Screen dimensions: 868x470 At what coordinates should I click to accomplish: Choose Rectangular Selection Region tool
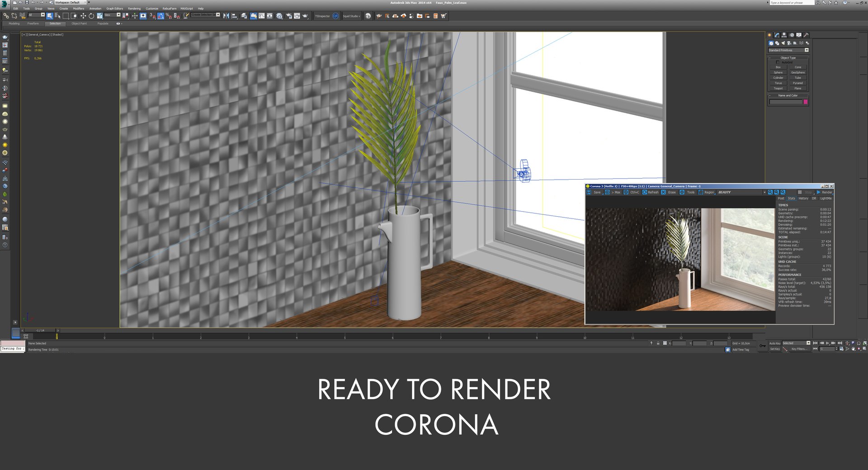pos(66,16)
